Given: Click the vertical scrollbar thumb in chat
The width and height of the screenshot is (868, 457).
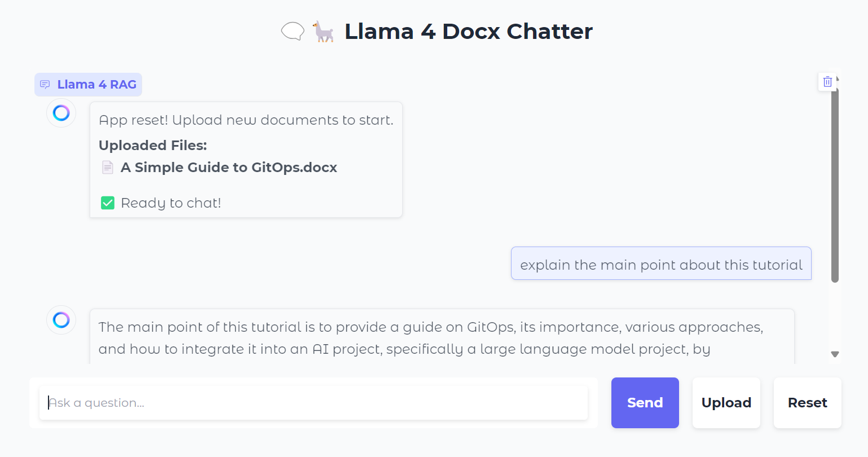Looking at the screenshot, I should 835,182.
